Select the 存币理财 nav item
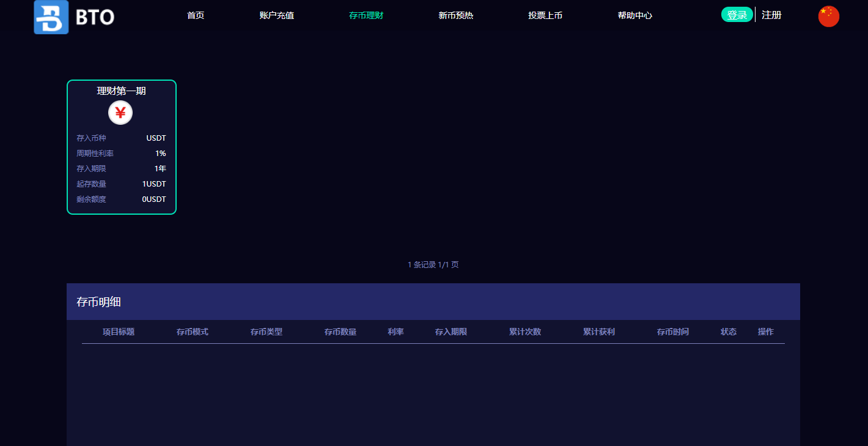Viewport: 868px width, 446px height. click(x=366, y=15)
